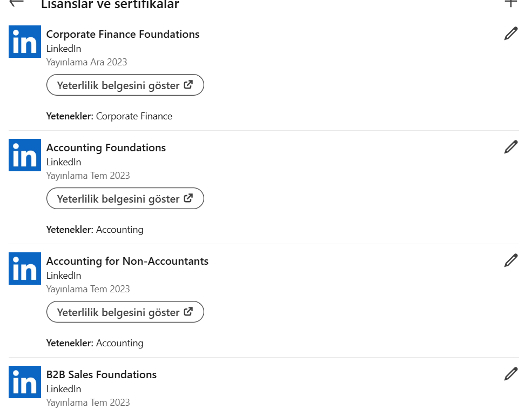This screenshot has width=532, height=409.
Task: Open the Corporate Finance Foundations title
Action: (x=123, y=34)
